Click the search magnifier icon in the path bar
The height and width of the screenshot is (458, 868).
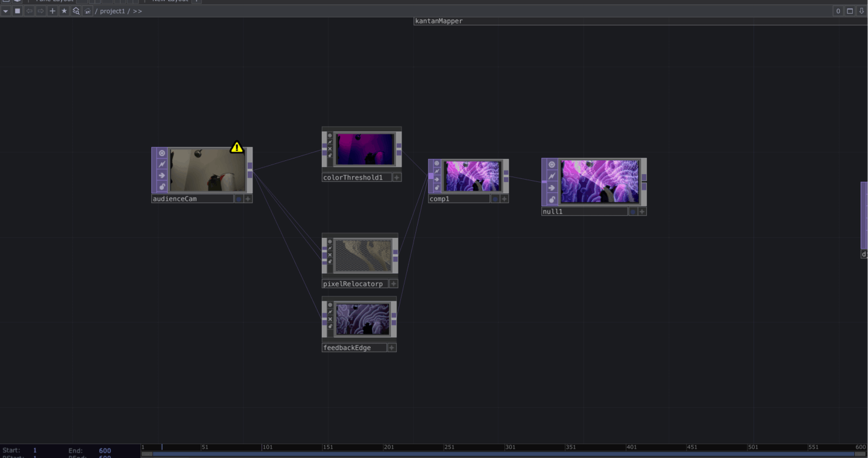[76, 11]
